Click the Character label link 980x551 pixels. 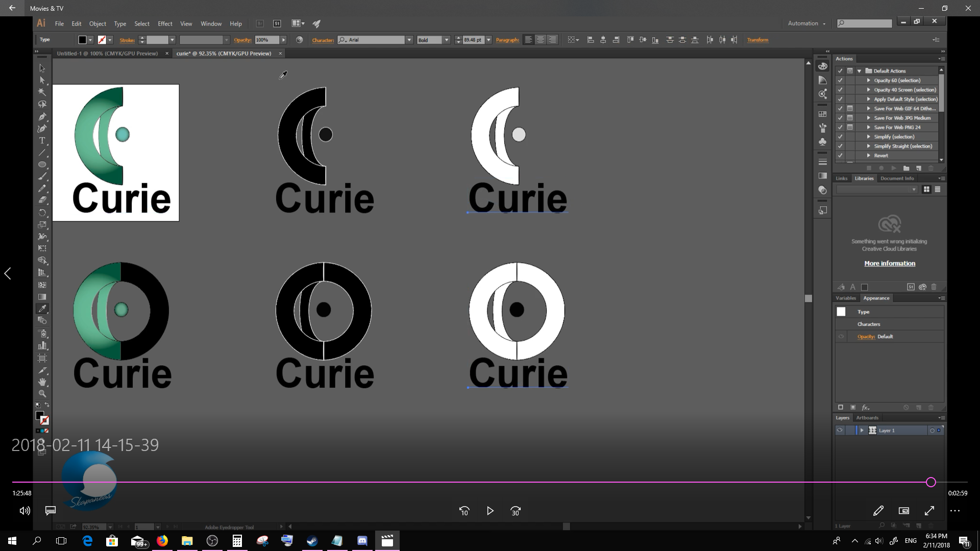pyautogui.click(x=323, y=40)
